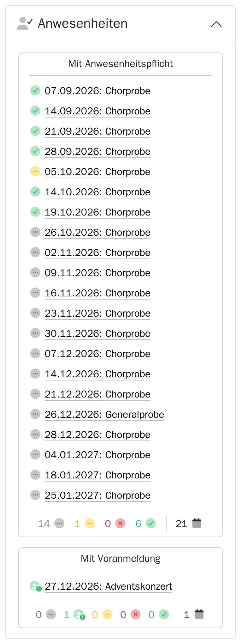Click green check icon for 28.09.2026 Chorprobe
241x644 pixels.
35,151
